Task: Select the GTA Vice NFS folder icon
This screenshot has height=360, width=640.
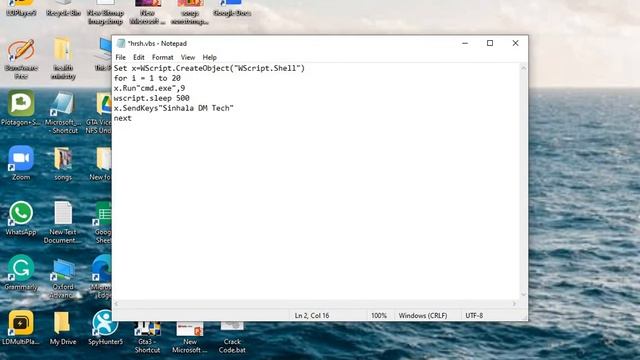Action: [104, 104]
